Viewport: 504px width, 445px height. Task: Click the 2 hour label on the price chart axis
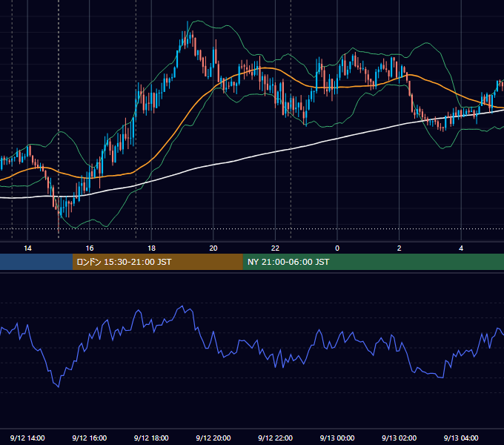(x=399, y=248)
